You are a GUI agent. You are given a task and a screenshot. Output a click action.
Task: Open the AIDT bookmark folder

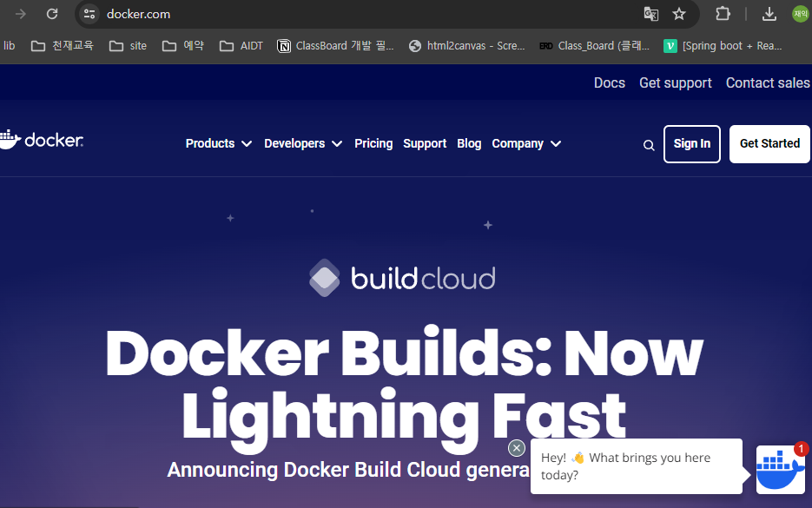click(x=241, y=45)
